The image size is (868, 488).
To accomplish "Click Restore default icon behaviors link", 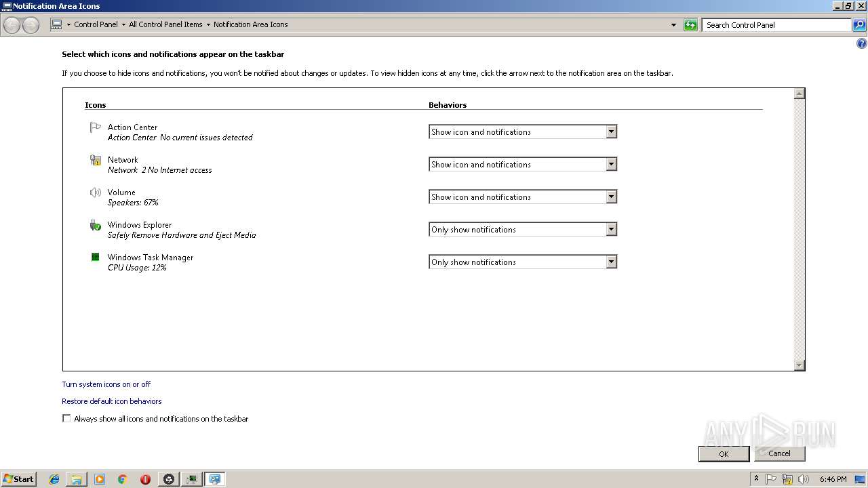I will tap(112, 401).
